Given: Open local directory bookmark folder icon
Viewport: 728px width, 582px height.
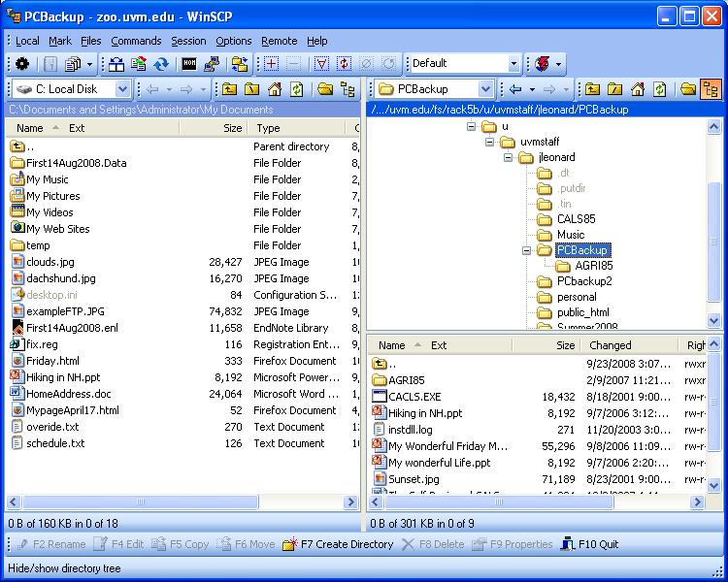Looking at the screenshot, I should click(325, 88).
